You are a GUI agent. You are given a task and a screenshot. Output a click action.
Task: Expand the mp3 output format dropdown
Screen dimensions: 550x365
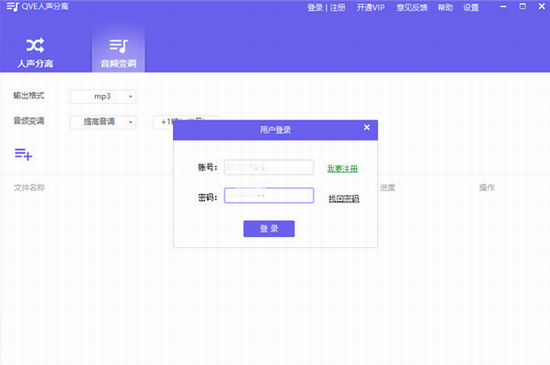(103, 97)
